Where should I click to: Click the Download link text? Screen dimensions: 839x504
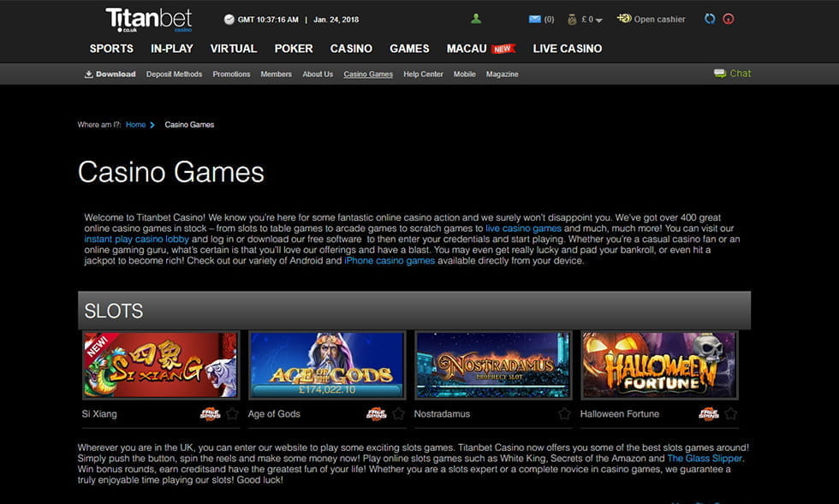coord(116,74)
